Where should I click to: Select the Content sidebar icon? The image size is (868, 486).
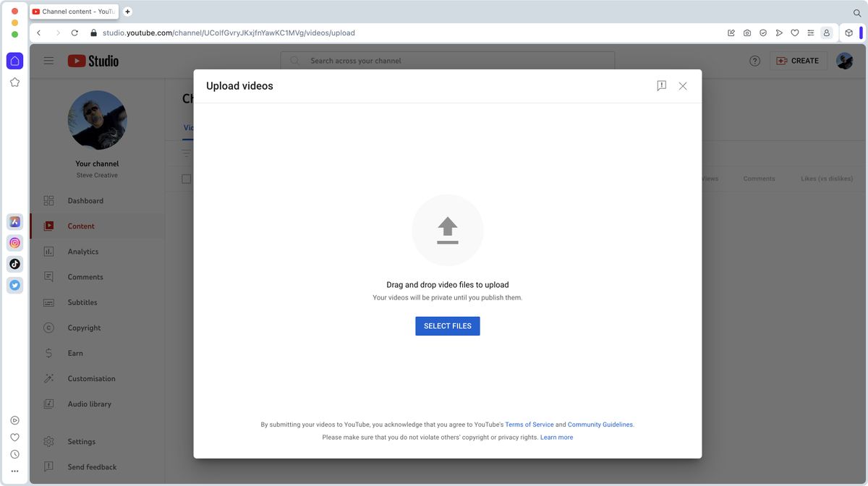pyautogui.click(x=48, y=226)
